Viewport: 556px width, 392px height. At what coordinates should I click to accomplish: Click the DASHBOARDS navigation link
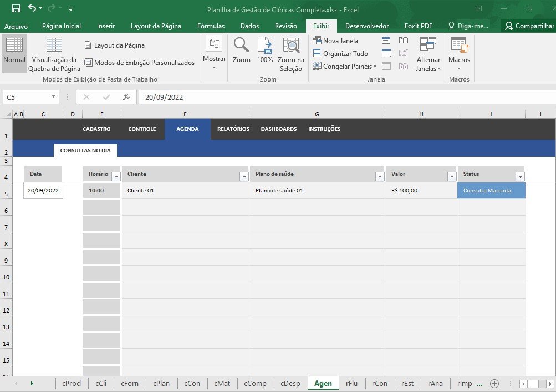click(279, 129)
